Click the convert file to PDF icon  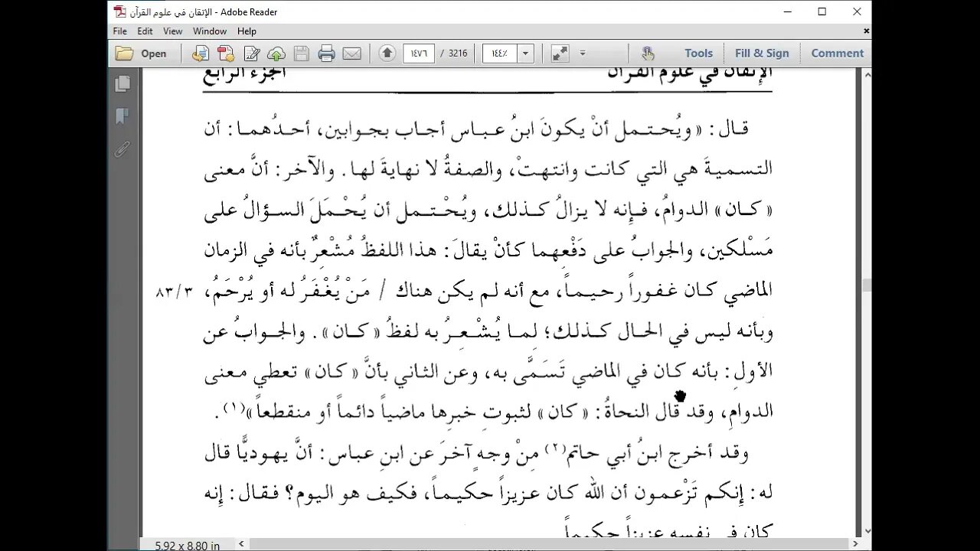[x=201, y=54]
